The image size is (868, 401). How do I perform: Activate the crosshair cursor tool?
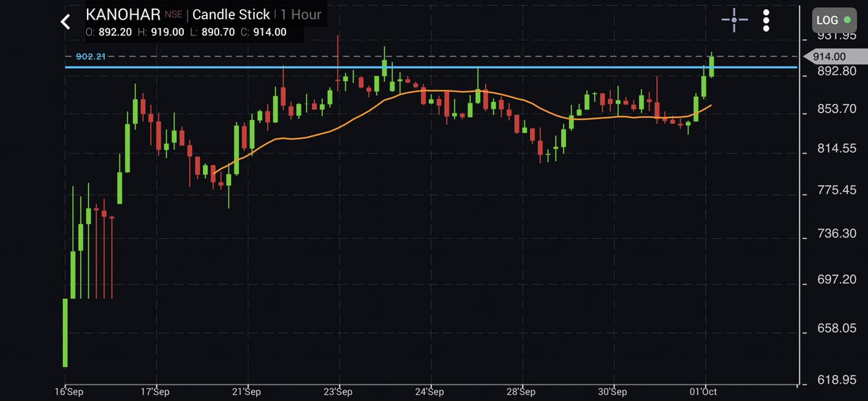coord(734,20)
